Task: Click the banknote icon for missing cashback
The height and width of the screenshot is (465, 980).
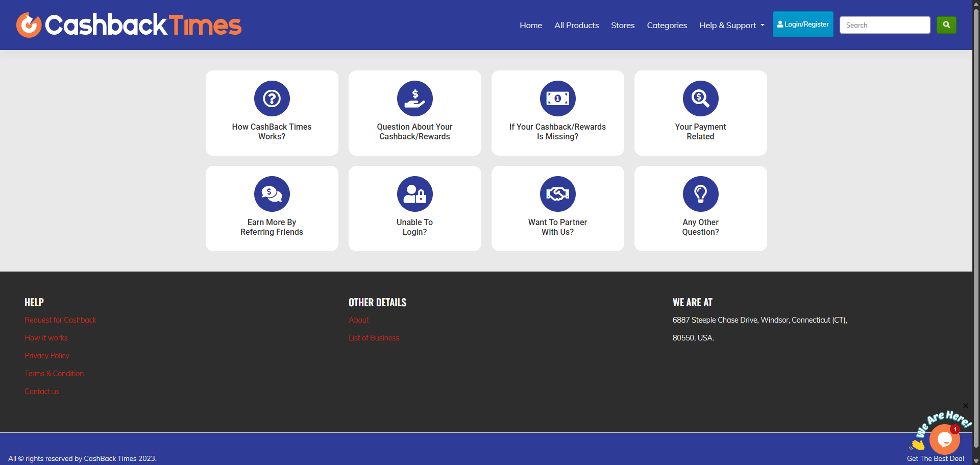Action: 557,99
